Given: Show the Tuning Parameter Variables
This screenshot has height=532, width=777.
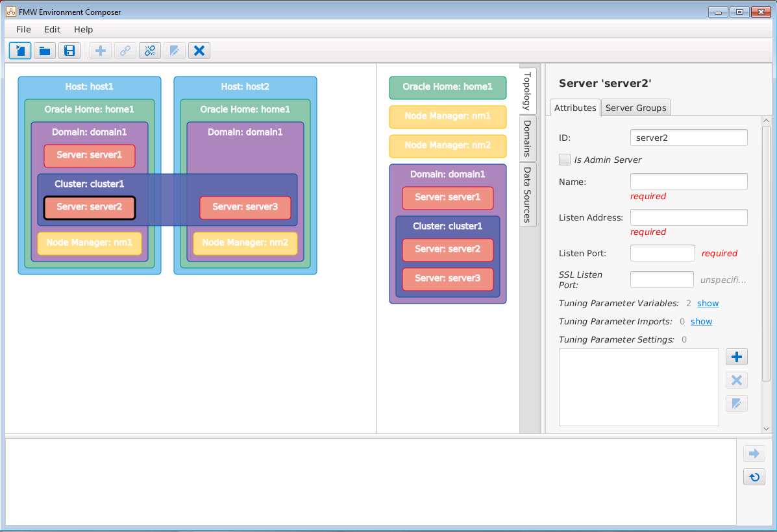Looking at the screenshot, I should (708, 303).
